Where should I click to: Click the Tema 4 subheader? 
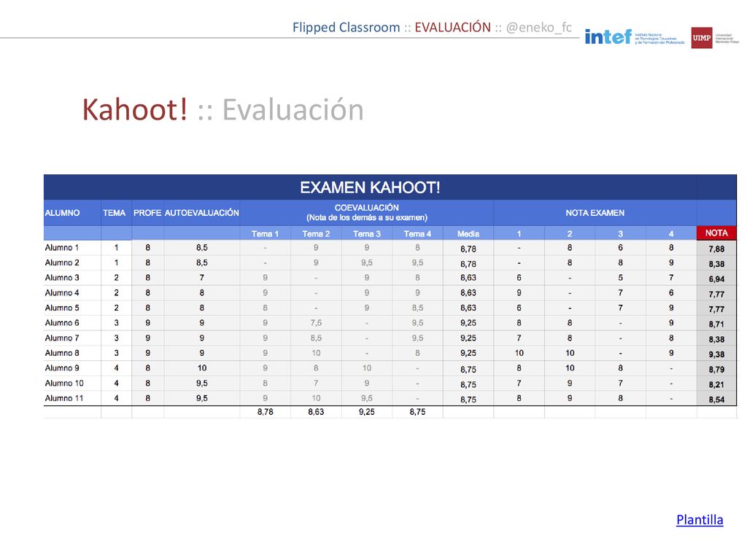417,234
